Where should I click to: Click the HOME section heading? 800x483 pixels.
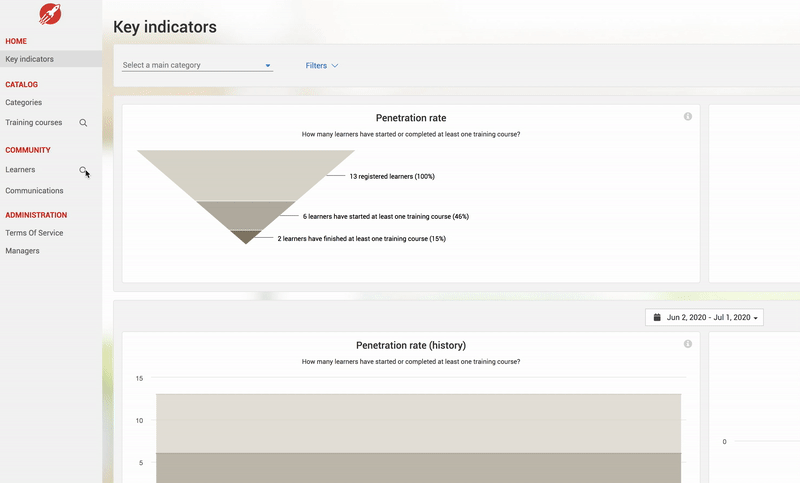point(16,41)
